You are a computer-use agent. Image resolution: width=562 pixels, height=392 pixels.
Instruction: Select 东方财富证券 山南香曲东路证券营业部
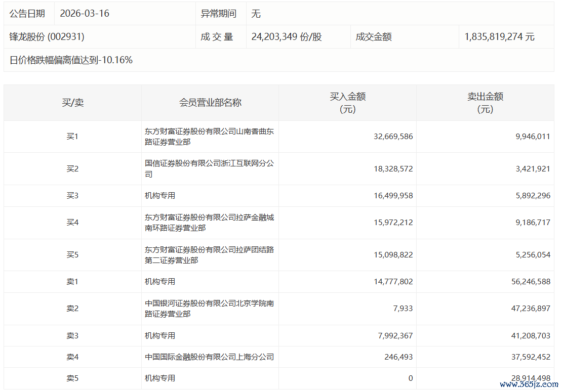tap(209, 137)
